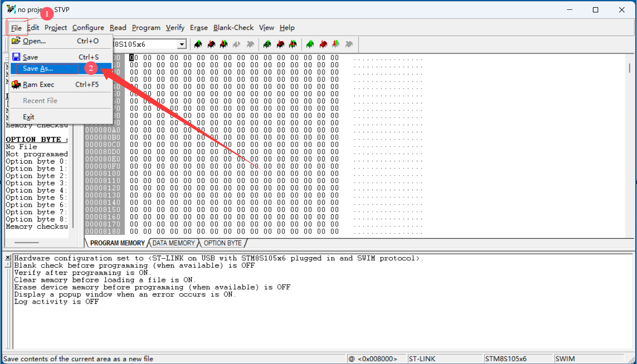Close the STVP window
The image size is (637, 364).
(x=621, y=10)
